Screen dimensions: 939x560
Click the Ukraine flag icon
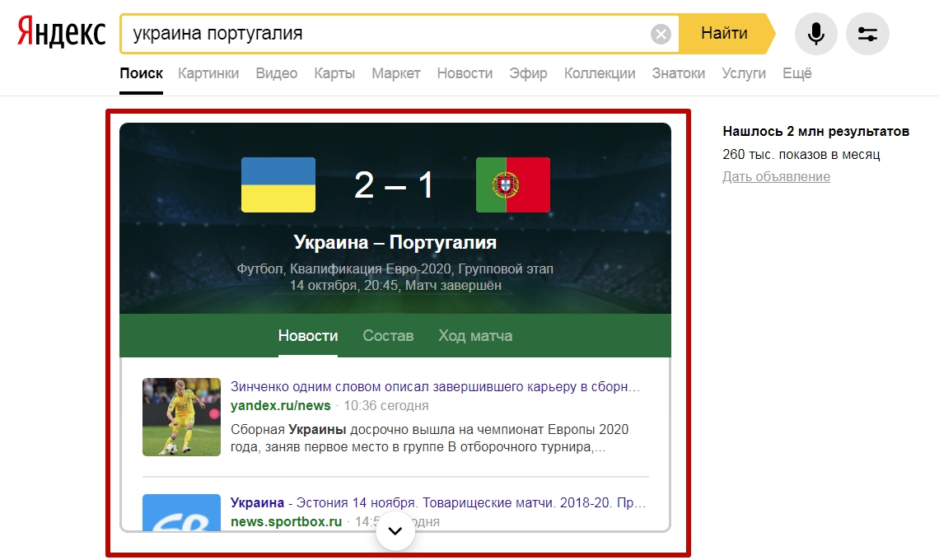click(278, 185)
